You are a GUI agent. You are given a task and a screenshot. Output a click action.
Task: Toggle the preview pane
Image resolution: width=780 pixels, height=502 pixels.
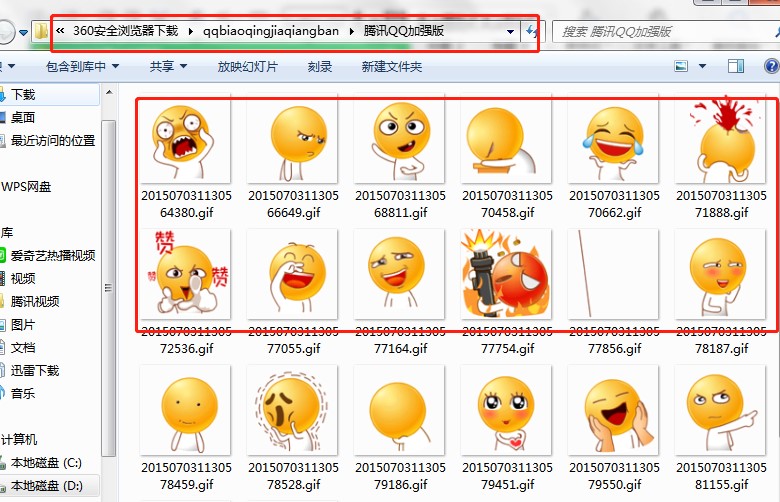pos(736,66)
